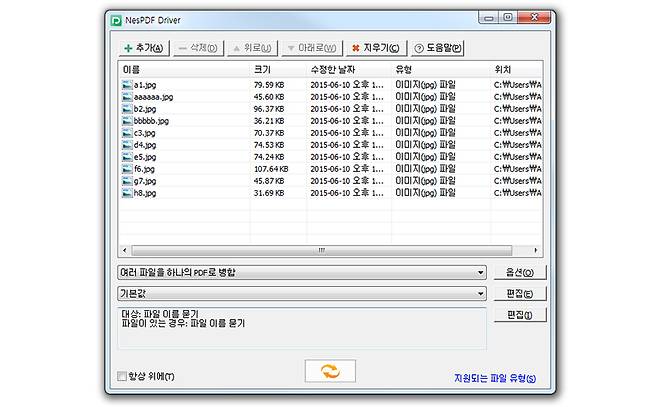658x407 pixels.
Task: Open the 기본값 profile dropdown
Action: (302, 293)
